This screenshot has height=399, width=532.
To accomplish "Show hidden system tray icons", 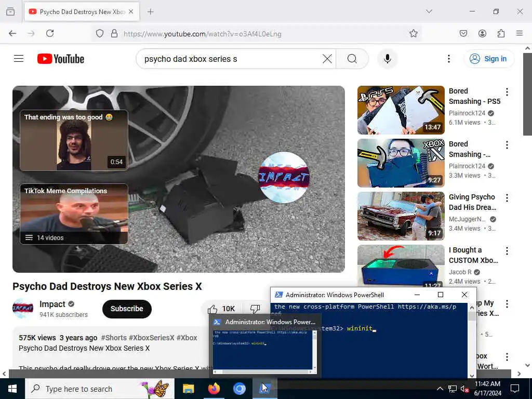I will point(440,389).
